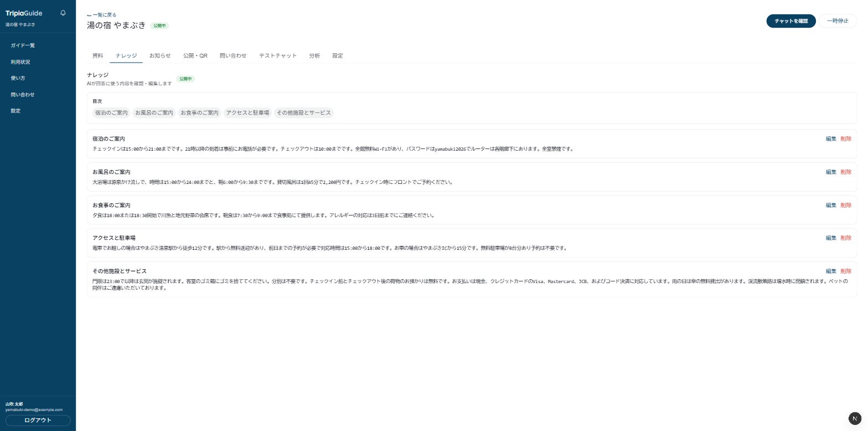Delete the アクセスと駐車場 section

tap(846, 238)
